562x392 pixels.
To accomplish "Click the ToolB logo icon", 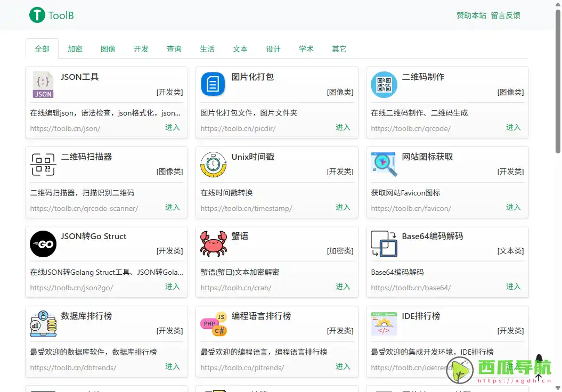I will (37, 15).
